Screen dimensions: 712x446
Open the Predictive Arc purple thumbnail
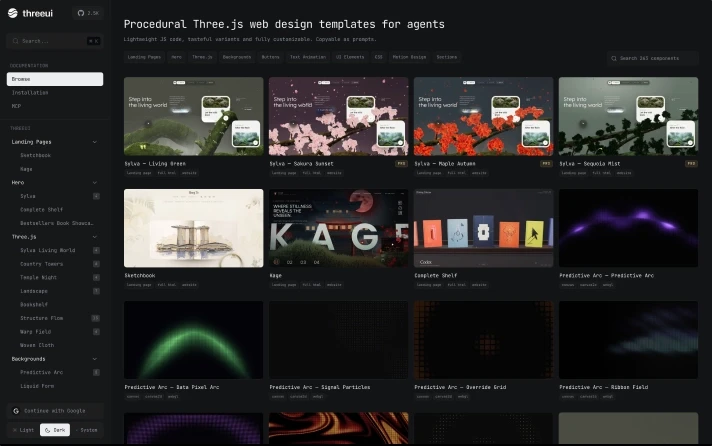click(x=628, y=228)
